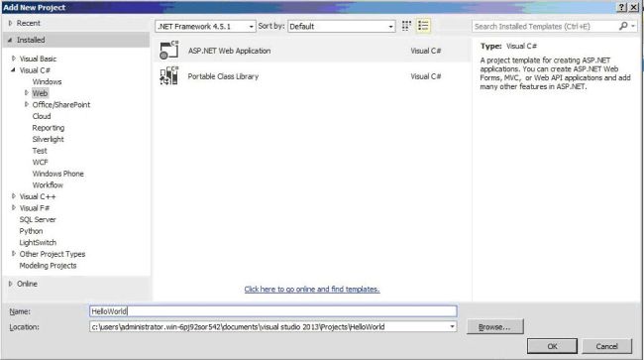Viewport: 644px width, 360px height.
Task: Expand the Visual F# node
Action: pos(14,208)
